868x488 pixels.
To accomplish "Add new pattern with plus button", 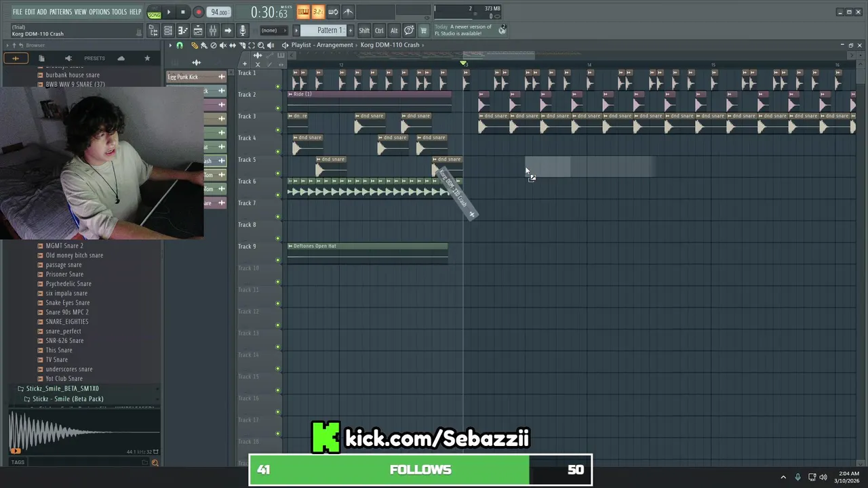I will click(x=351, y=30).
